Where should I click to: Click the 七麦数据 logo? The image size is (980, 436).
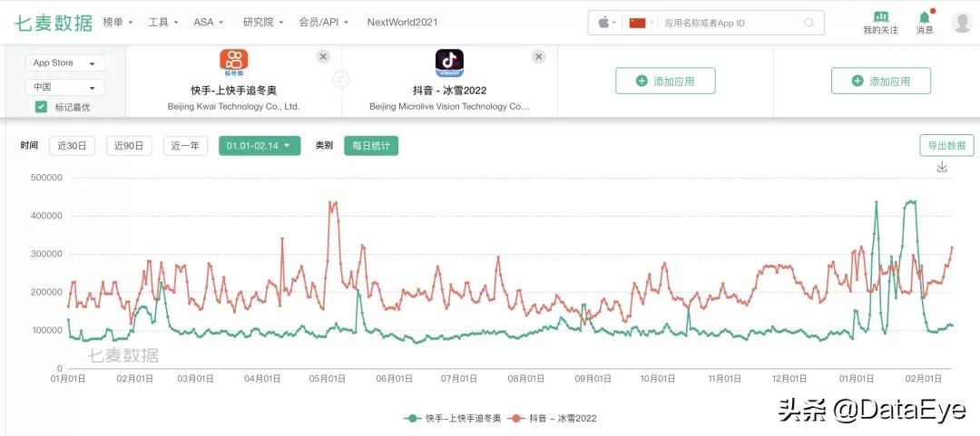click(x=54, y=23)
